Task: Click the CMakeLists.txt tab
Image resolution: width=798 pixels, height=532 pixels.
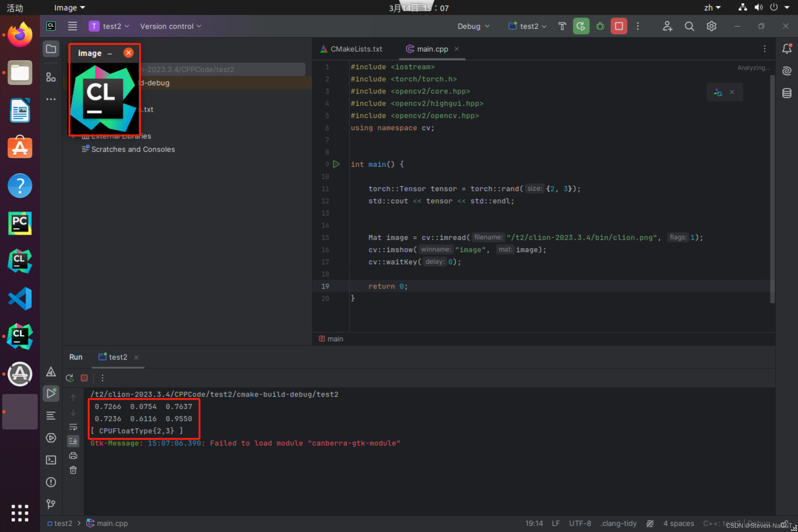Action: [x=351, y=49]
